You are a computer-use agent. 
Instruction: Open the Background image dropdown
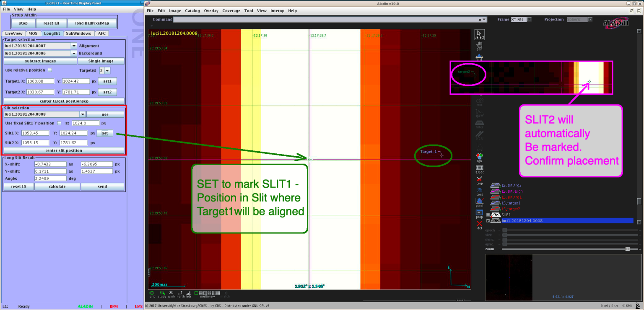tap(74, 53)
